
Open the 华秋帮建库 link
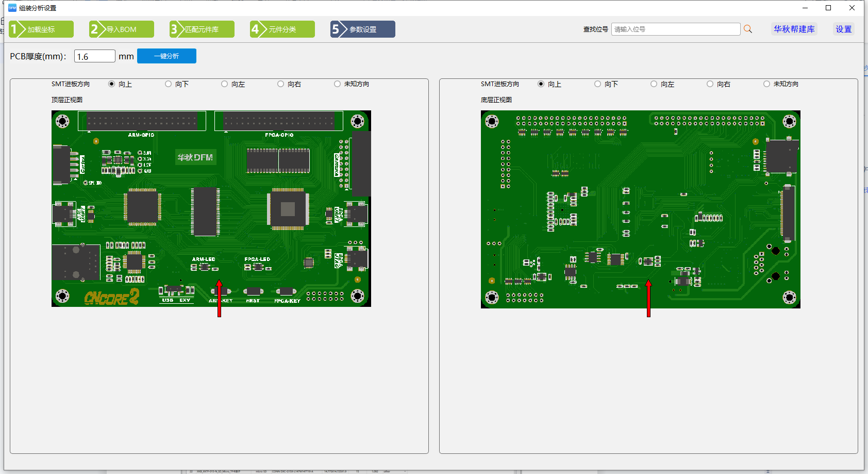(794, 29)
